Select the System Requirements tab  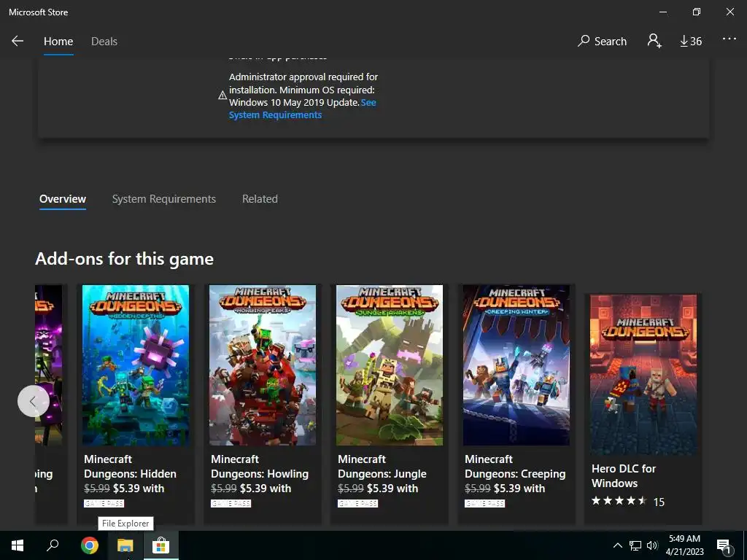click(164, 199)
